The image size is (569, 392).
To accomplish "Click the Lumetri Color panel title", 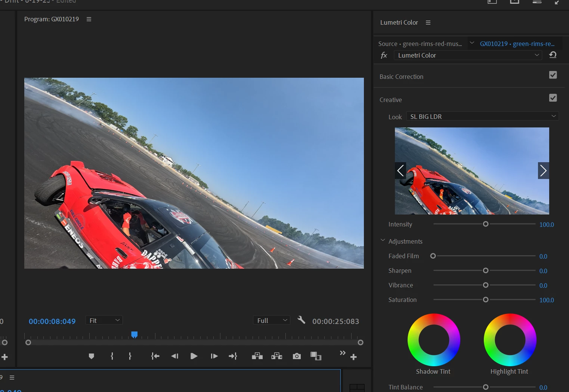I will [x=399, y=22].
